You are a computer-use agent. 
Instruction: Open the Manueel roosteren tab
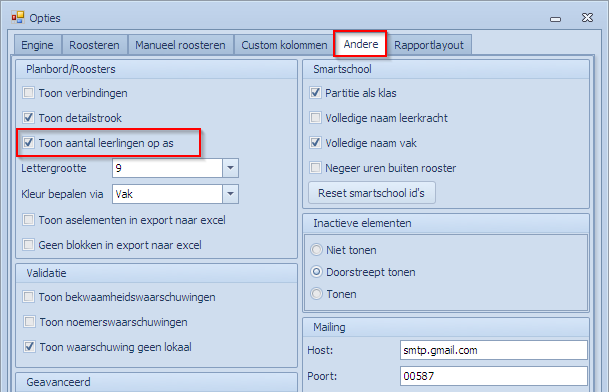180,45
